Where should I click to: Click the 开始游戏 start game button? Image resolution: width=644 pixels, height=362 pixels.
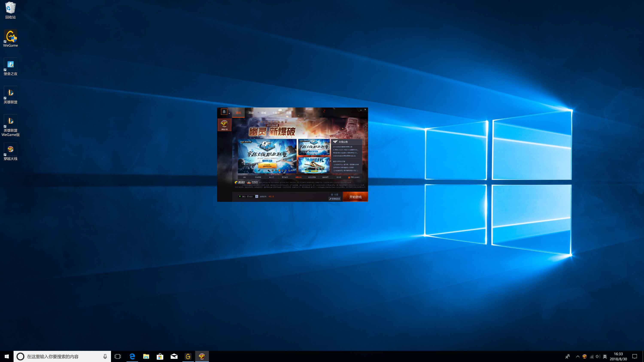tap(355, 197)
